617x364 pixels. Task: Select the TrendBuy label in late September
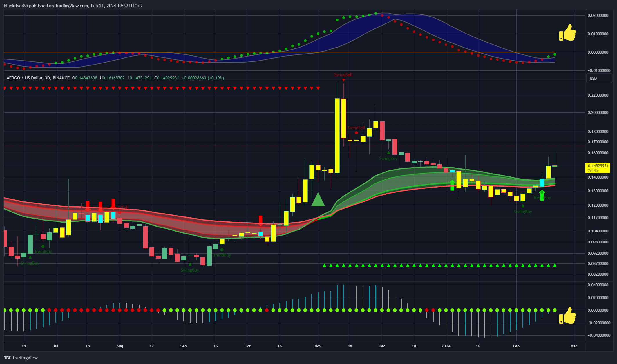point(222,255)
